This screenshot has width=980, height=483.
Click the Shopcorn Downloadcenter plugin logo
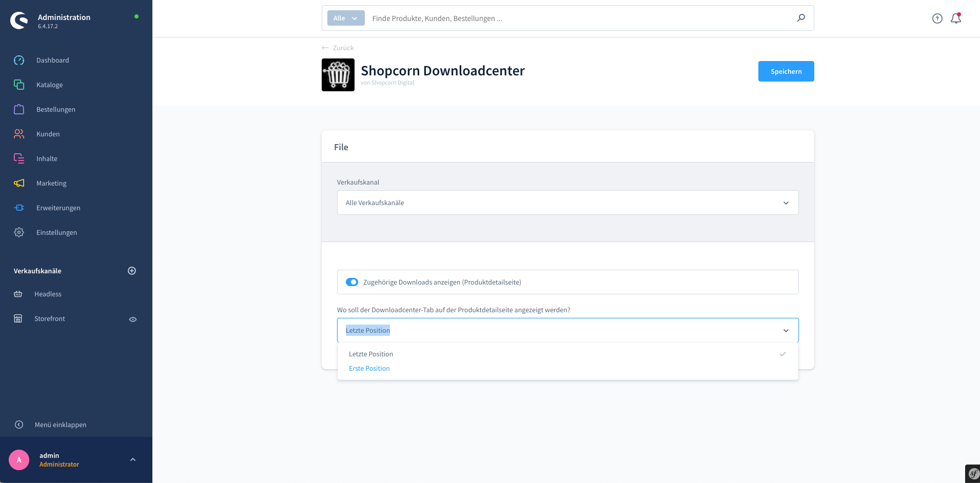coord(338,75)
